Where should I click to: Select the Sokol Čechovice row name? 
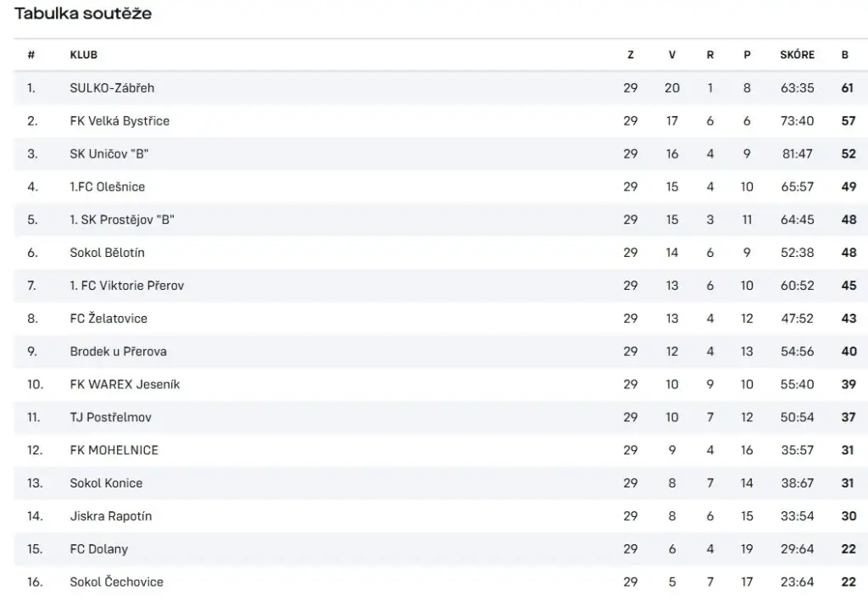[116, 582]
